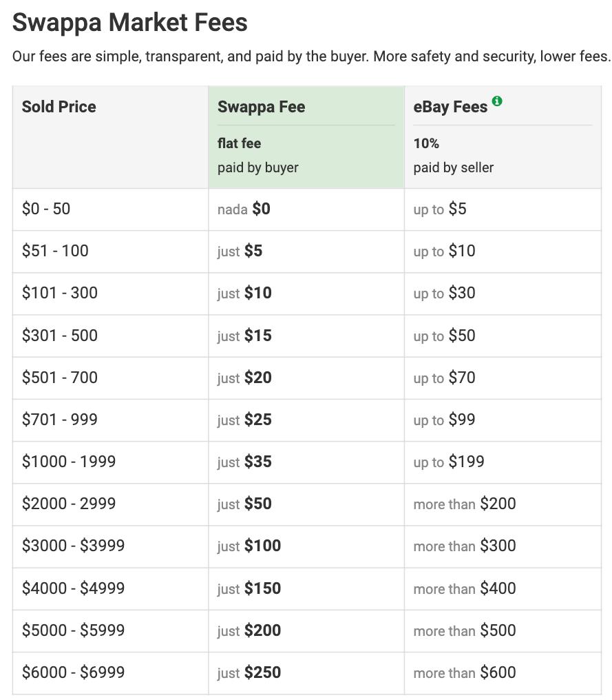Image resolution: width=612 pixels, height=700 pixels.
Task: Click the "just $100" Swappa fee
Action: coord(249,546)
